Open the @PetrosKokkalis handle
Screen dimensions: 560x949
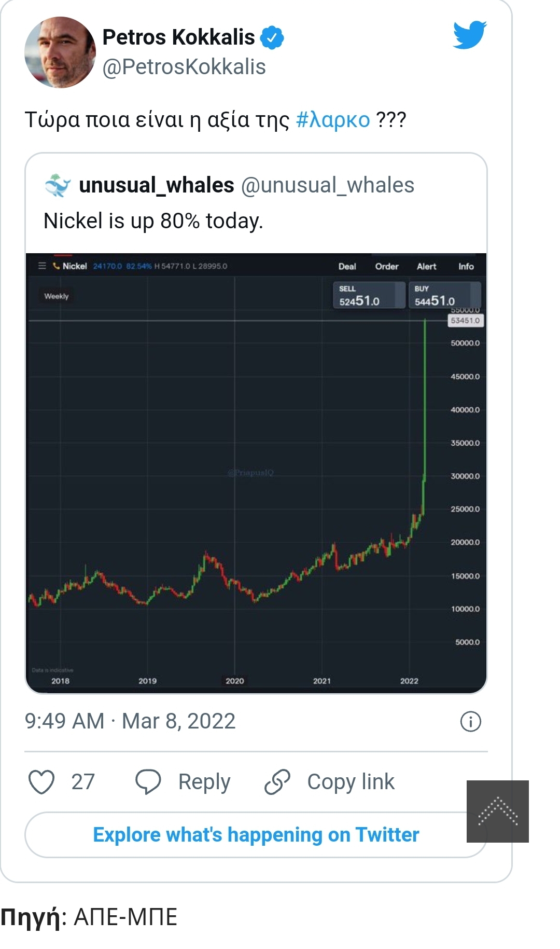point(184,67)
